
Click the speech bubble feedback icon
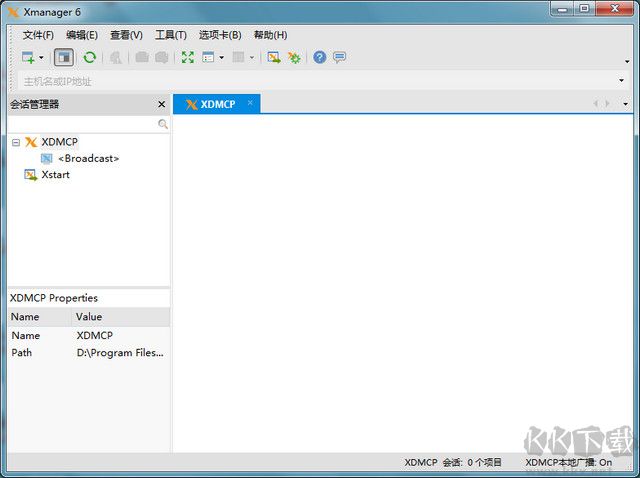tap(339, 57)
